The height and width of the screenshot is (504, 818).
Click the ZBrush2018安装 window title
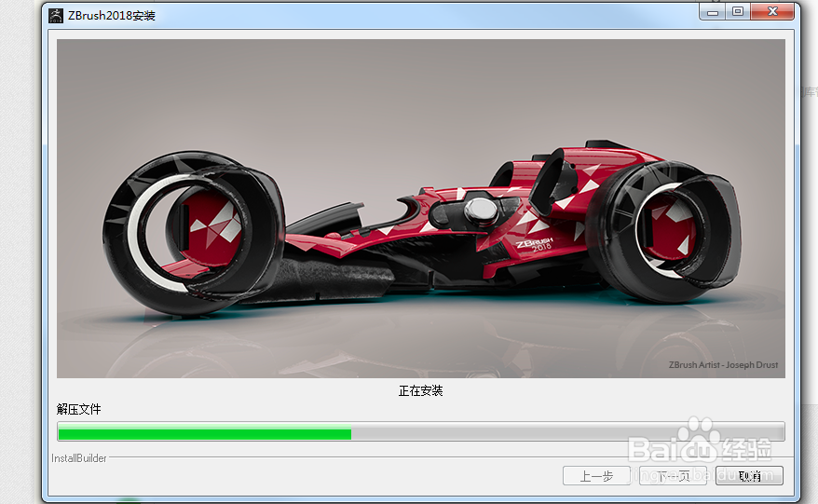pyautogui.click(x=112, y=16)
